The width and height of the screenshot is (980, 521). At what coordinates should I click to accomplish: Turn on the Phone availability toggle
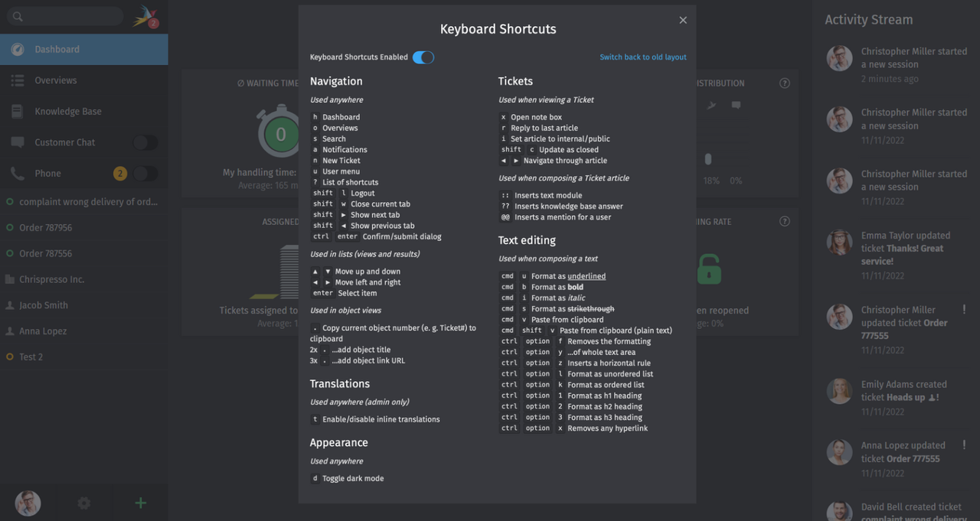point(145,173)
